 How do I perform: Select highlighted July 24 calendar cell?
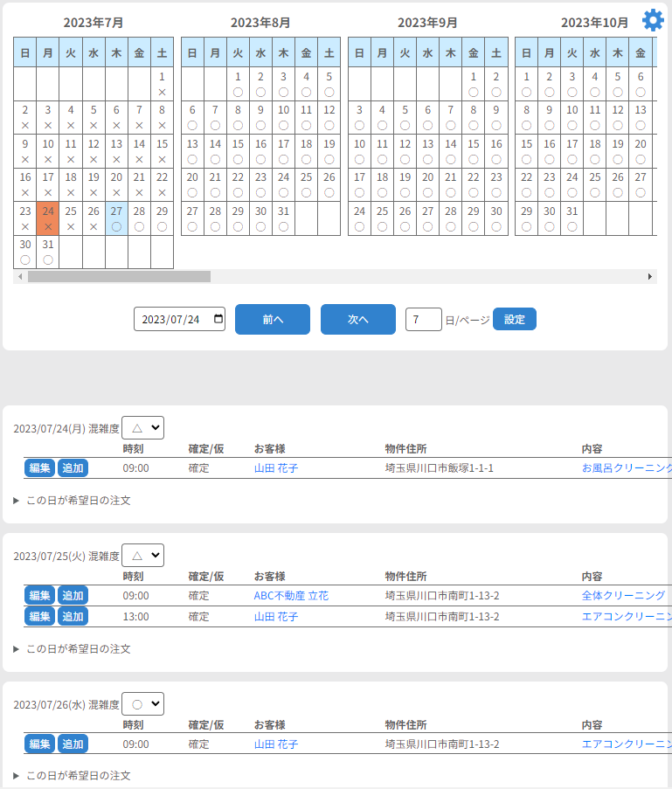pyautogui.click(x=48, y=218)
